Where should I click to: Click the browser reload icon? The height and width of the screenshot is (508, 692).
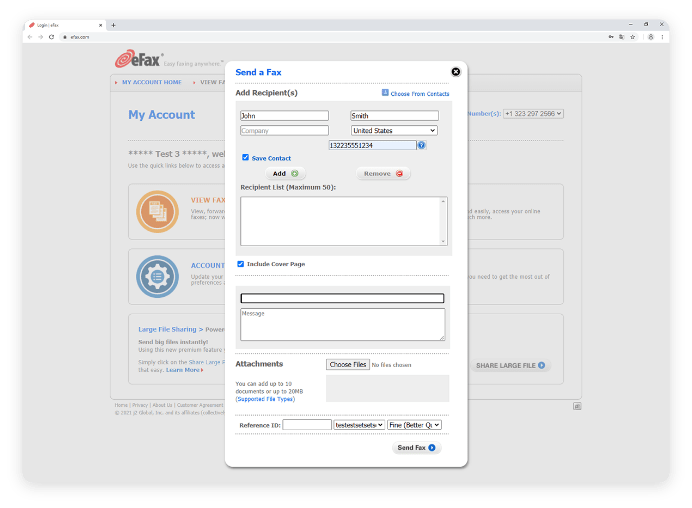[52, 37]
